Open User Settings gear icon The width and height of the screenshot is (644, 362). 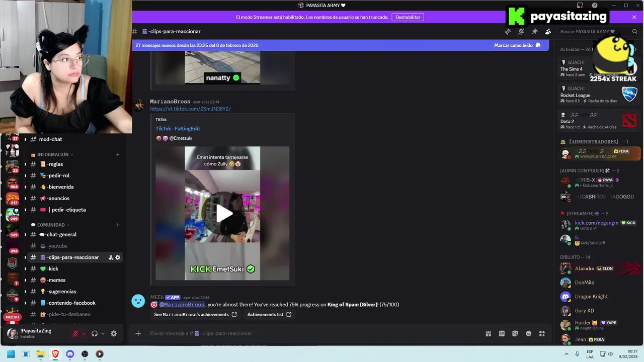coord(114,333)
